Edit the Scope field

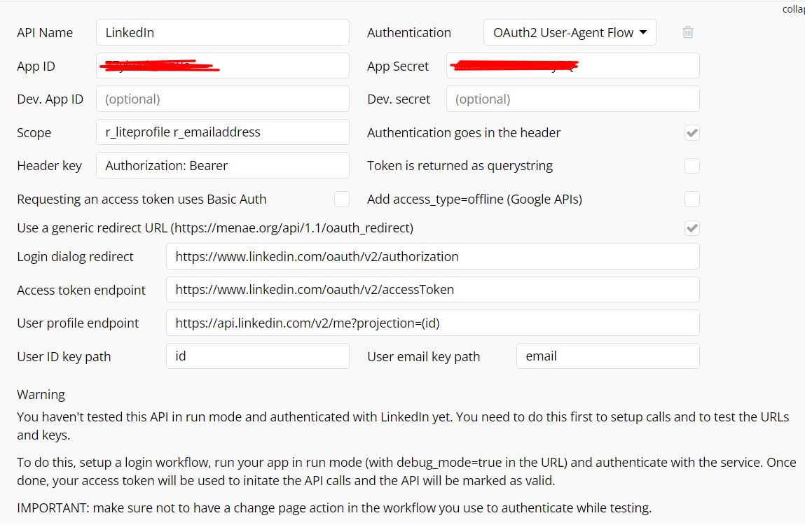pyautogui.click(x=222, y=132)
